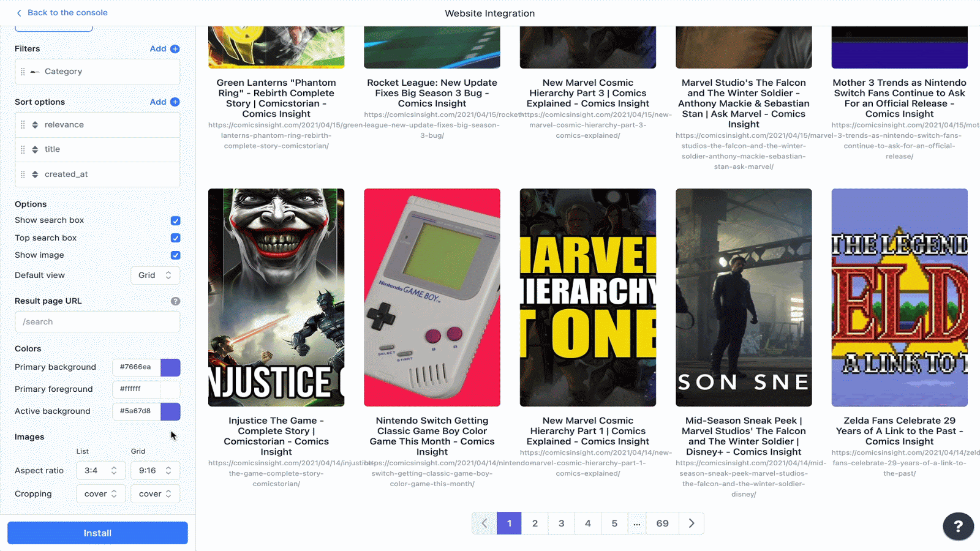Image resolution: width=980 pixels, height=551 pixels.
Task: Go to next page with right arrow
Action: click(692, 523)
